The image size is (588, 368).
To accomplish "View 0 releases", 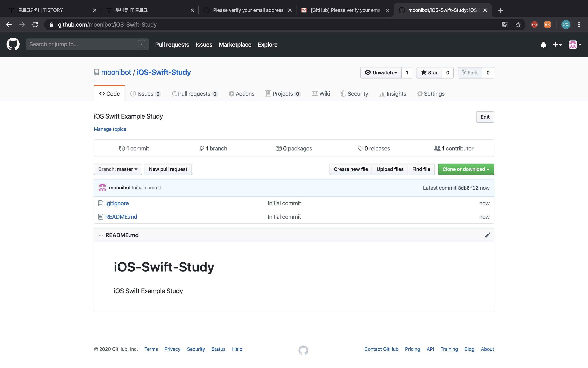I will [x=374, y=148].
